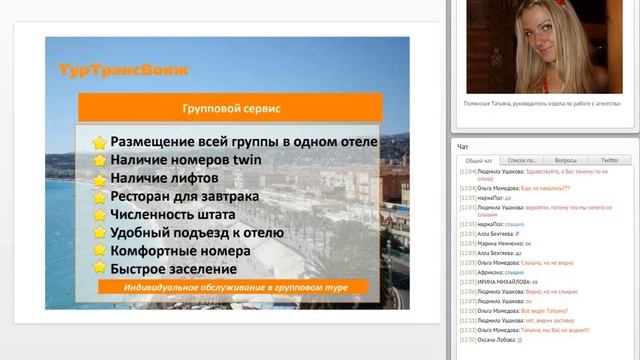Select Марина Немченко's message 'ок'
Image resolution: width=640 pixels, height=360 pixels.
[x=495, y=244]
